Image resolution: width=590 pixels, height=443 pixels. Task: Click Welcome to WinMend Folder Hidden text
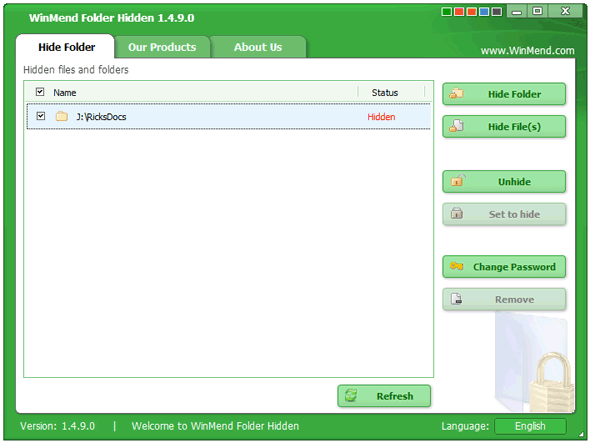(x=215, y=426)
